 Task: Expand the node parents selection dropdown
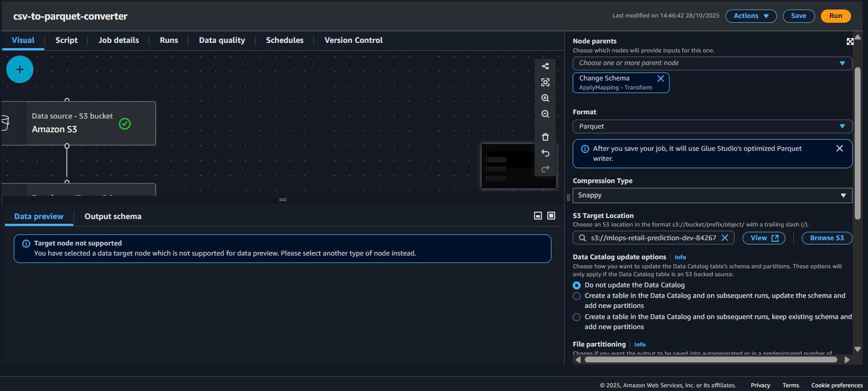coord(712,63)
